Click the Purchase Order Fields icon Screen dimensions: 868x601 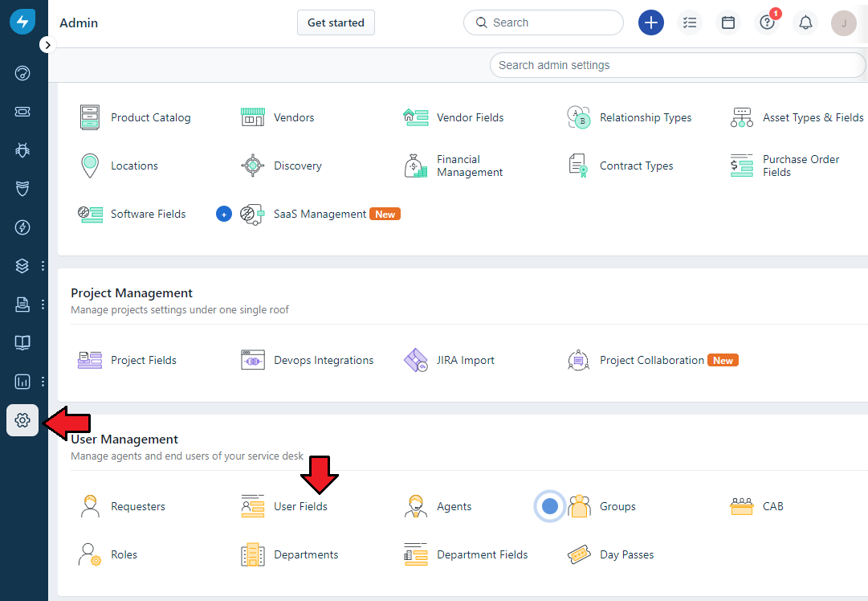[742, 166]
